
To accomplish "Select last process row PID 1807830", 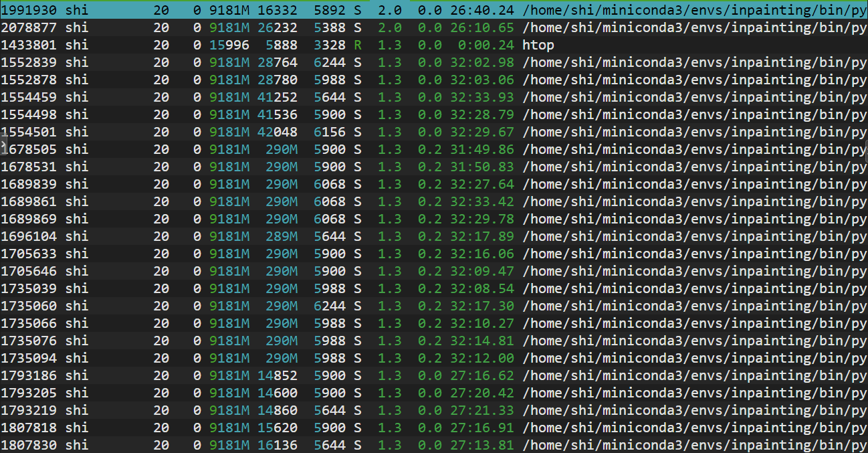I will [29, 445].
